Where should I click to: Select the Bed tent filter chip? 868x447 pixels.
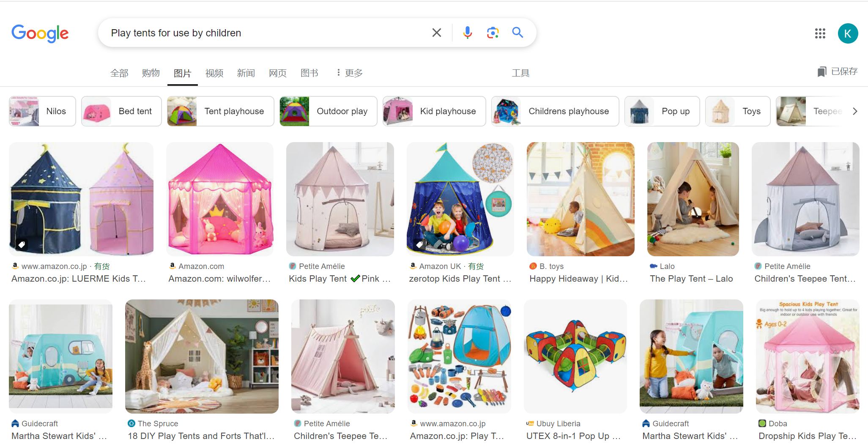pyautogui.click(x=121, y=111)
